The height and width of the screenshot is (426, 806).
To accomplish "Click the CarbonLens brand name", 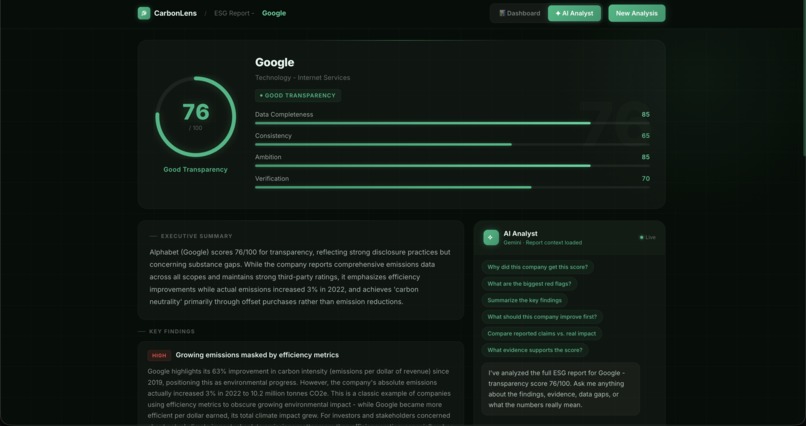I will tap(175, 13).
